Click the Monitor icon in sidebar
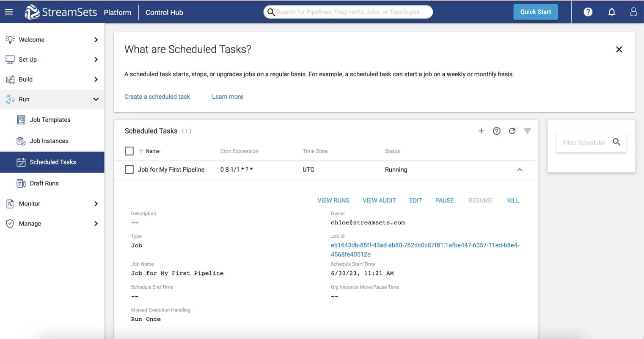 pyautogui.click(x=10, y=204)
